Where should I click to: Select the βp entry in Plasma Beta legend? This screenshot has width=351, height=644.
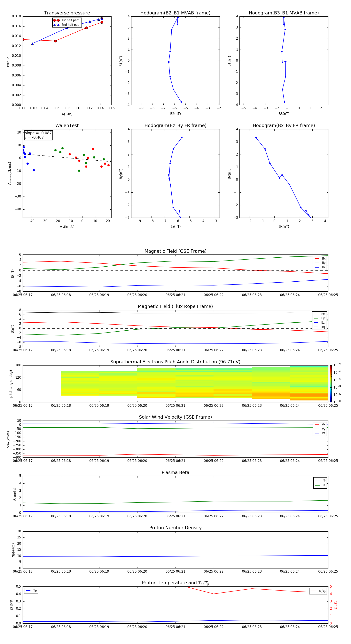pos(320,480)
